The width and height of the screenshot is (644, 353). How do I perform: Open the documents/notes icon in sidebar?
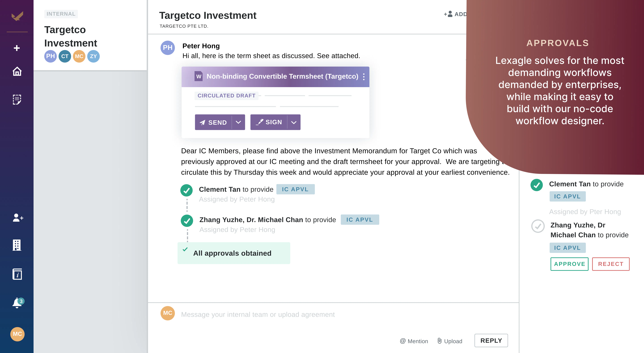[17, 99]
